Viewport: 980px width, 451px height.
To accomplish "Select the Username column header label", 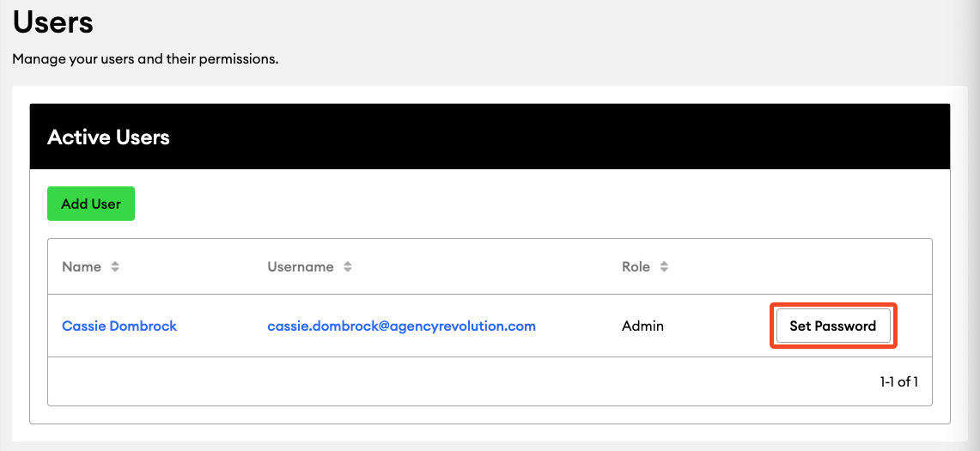I will (301, 266).
